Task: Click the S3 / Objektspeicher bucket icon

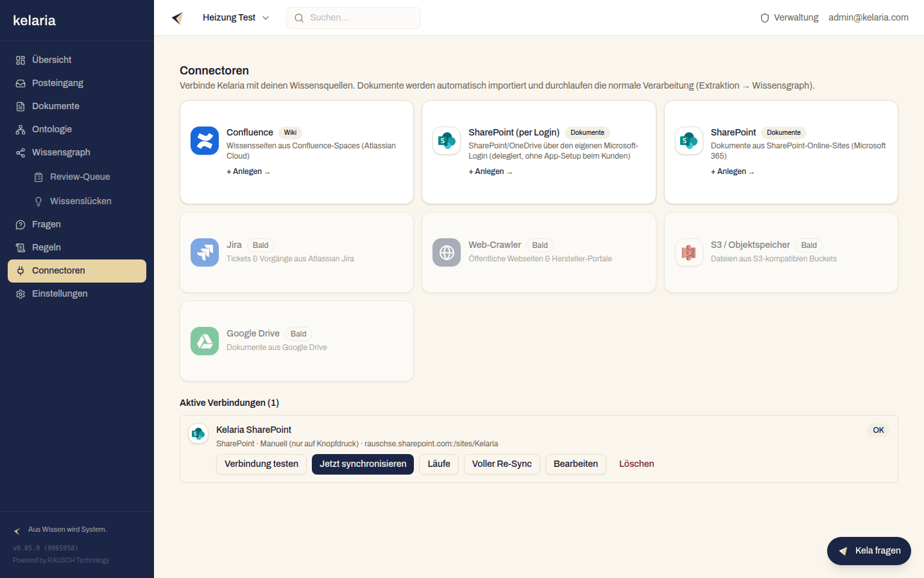Action: tap(689, 252)
